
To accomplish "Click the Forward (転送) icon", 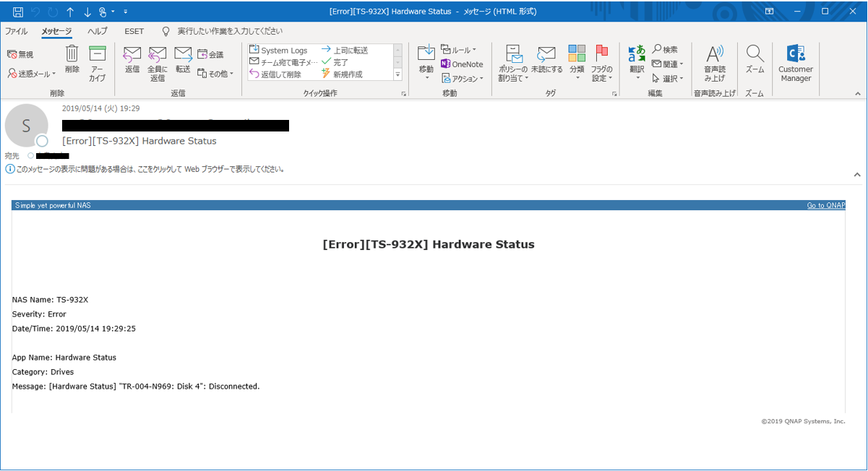I will [x=183, y=55].
